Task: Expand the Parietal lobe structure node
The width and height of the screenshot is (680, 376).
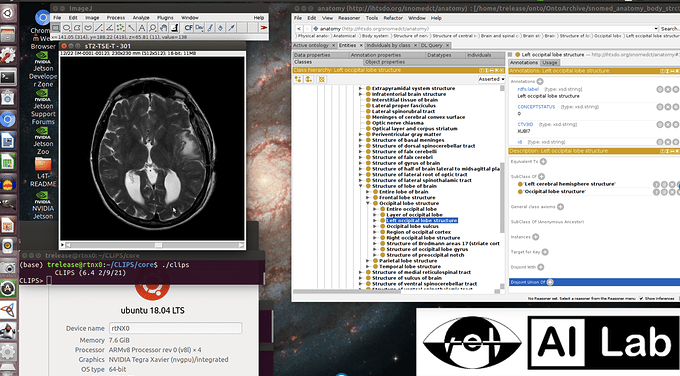Action: [x=368, y=261]
